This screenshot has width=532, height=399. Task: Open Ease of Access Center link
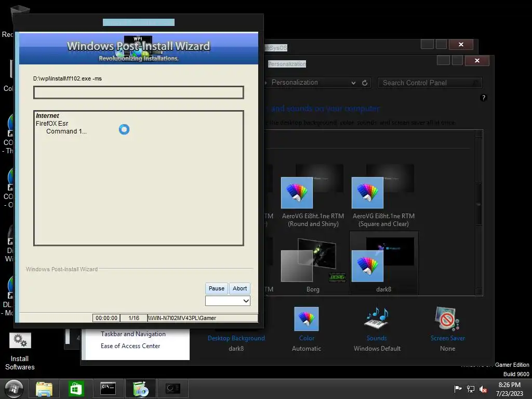[130, 345]
